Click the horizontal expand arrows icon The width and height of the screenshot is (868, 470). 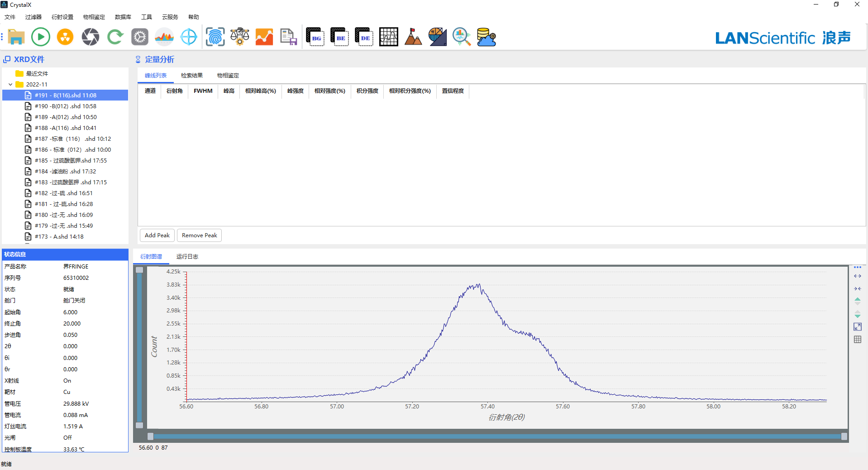(857, 276)
